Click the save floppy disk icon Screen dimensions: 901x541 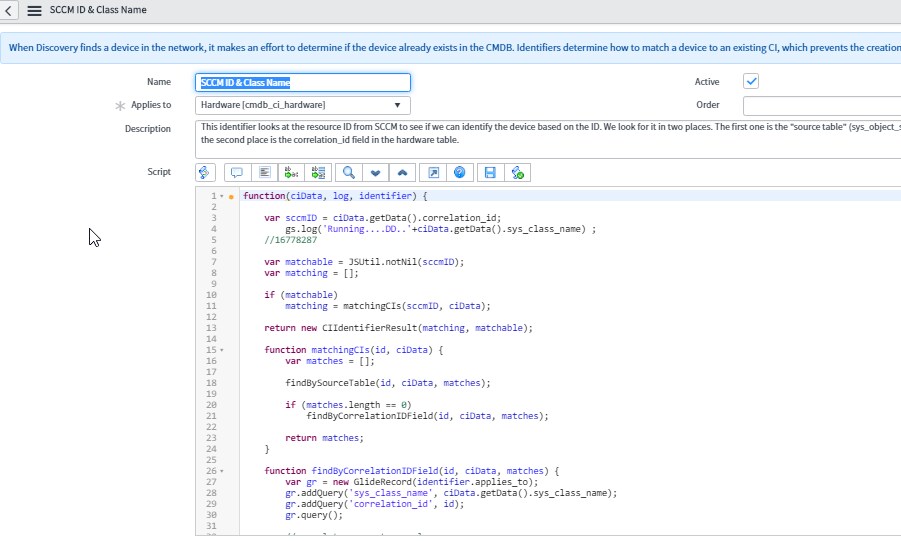point(490,172)
